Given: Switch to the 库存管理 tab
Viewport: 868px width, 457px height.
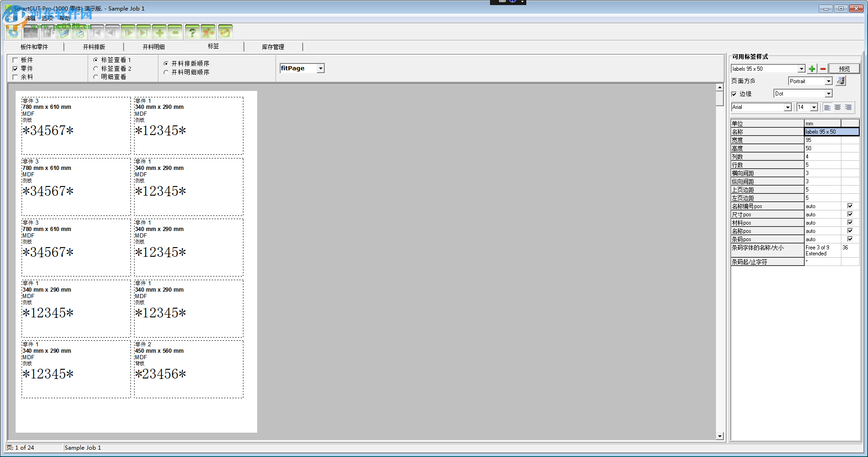Looking at the screenshot, I should (x=273, y=47).
